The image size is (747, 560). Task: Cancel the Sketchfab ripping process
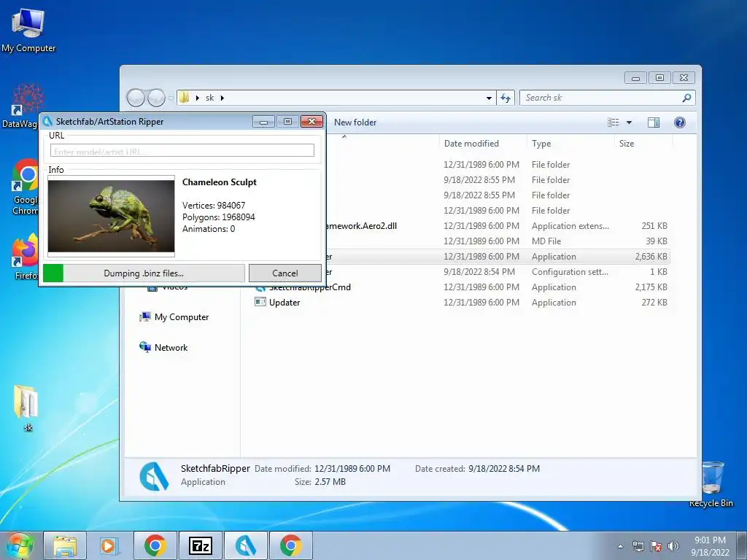(x=285, y=273)
